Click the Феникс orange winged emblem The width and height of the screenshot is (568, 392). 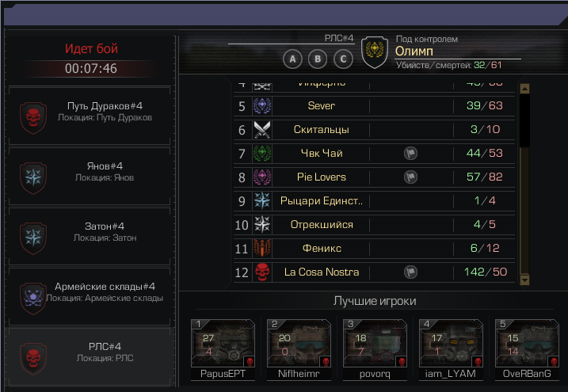pyautogui.click(x=262, y=249)
